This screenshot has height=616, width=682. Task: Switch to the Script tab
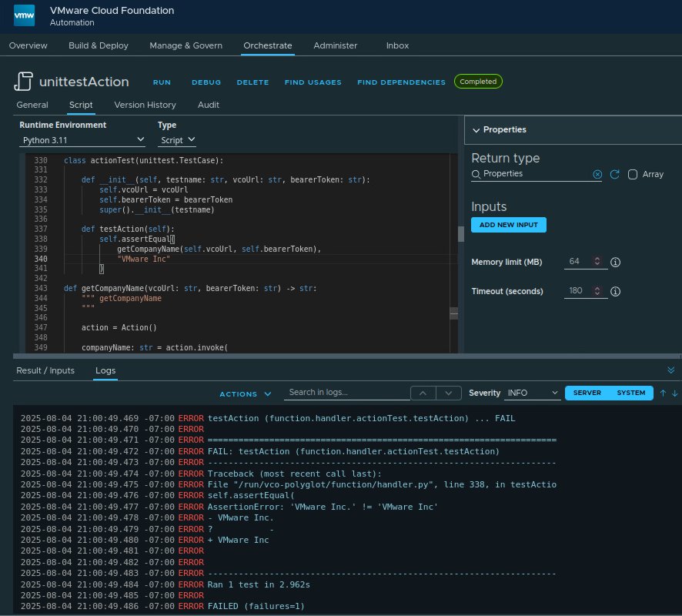81,105
